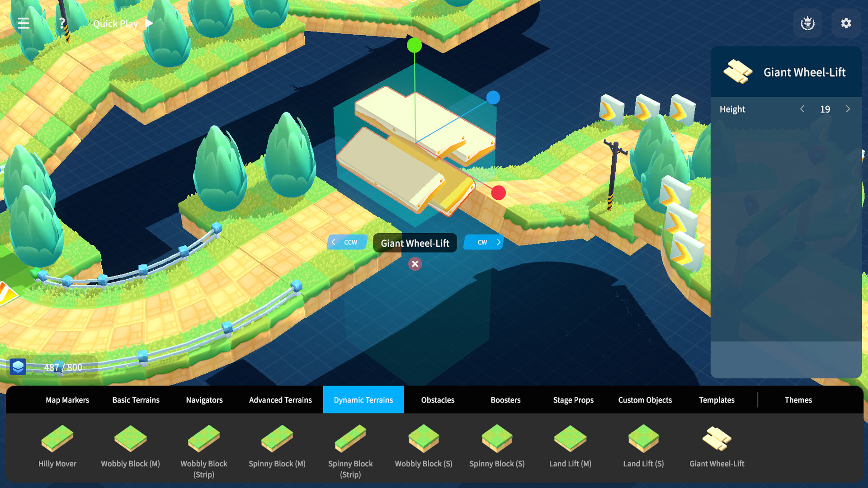Viewport: 868px width, 488px height.
Task: Decrease the Height value with the left chevron
Action: click(x=802, y=109)
